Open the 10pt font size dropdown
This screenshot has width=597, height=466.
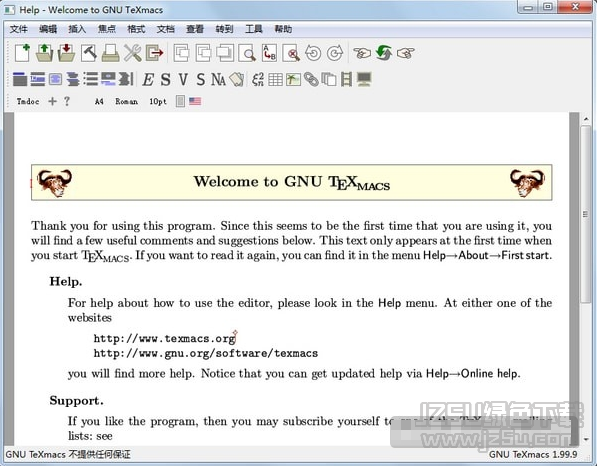coord(158,101)
